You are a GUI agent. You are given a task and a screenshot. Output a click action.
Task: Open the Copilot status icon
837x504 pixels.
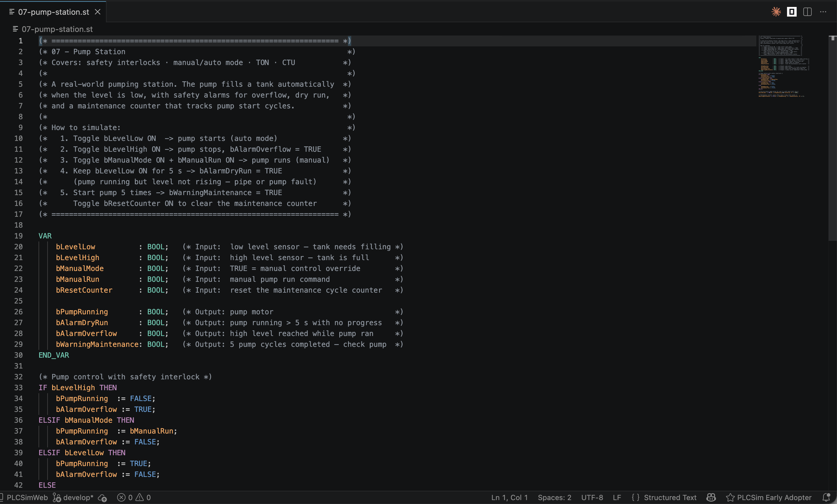(711, 498)
